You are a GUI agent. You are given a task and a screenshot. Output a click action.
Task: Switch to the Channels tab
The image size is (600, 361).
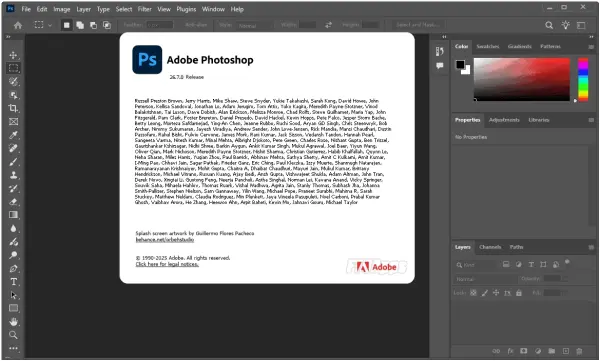click(490, 247)
